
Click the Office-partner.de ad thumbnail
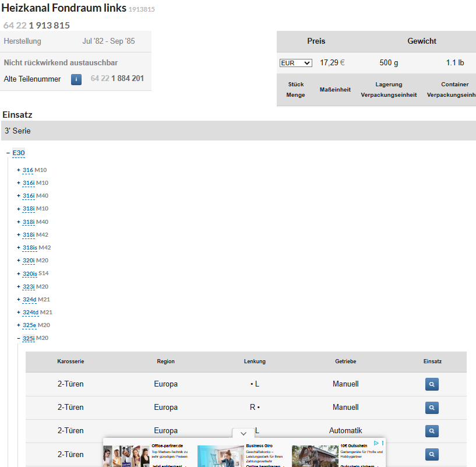[x=126, y=456]
